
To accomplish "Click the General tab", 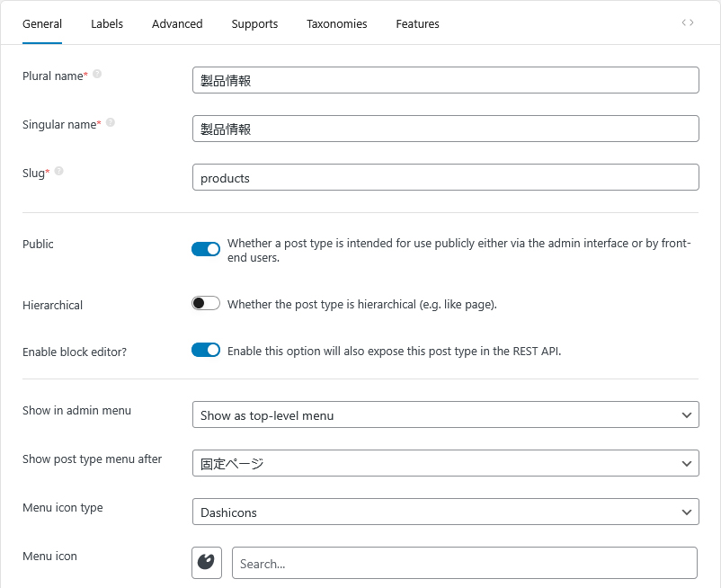I will (42, 23).
